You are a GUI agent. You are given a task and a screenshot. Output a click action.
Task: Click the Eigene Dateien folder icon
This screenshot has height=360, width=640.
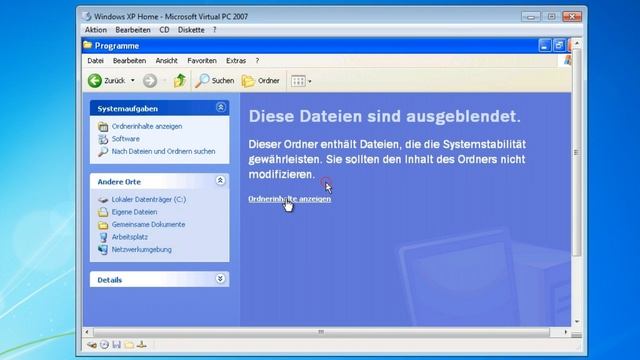pyautogui.click(x=103, y=212)
